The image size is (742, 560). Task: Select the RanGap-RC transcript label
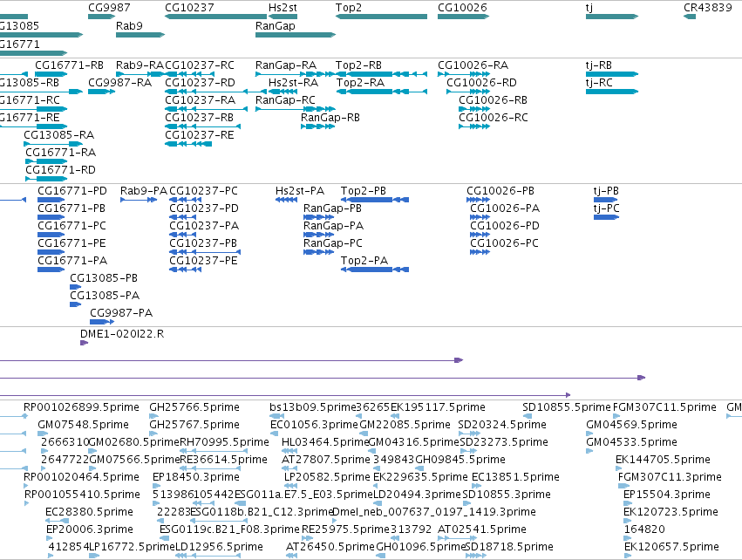(x=285, y=100)
